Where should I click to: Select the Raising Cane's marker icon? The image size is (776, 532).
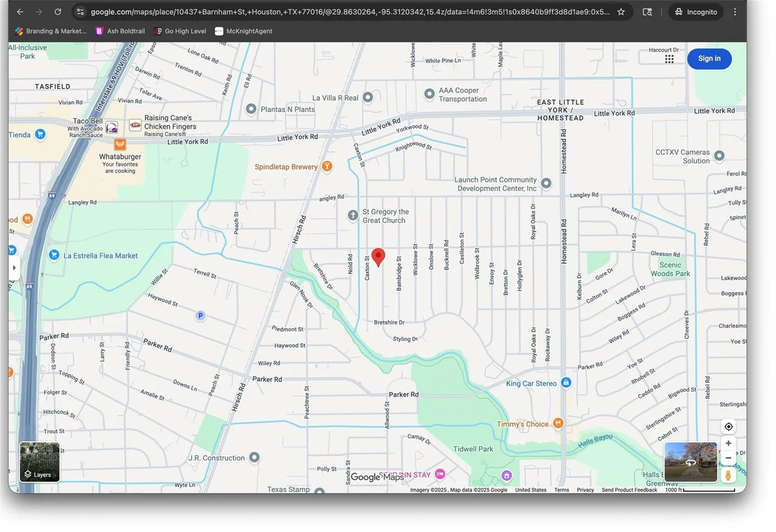135,125
